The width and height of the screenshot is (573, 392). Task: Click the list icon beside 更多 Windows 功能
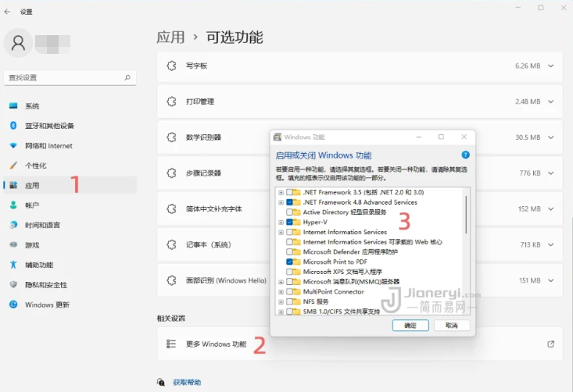point(171,344)
